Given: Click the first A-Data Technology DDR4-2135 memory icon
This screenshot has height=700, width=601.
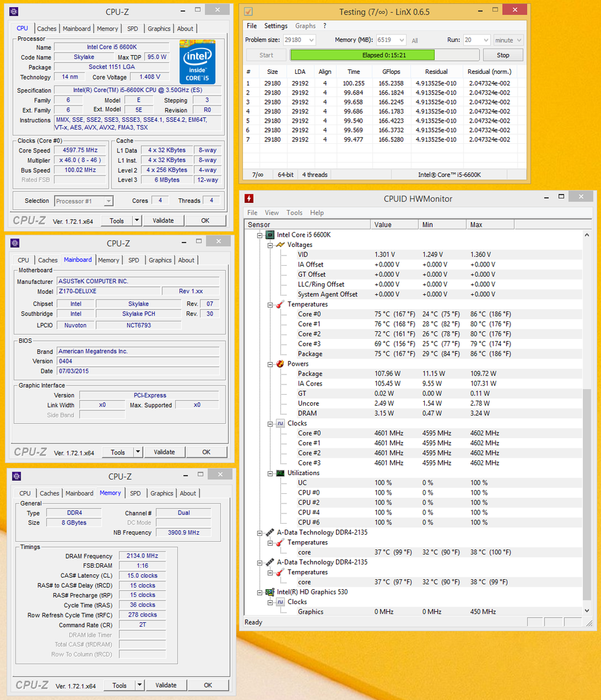Looking at the screenshot, I should (x=269, y=533).
